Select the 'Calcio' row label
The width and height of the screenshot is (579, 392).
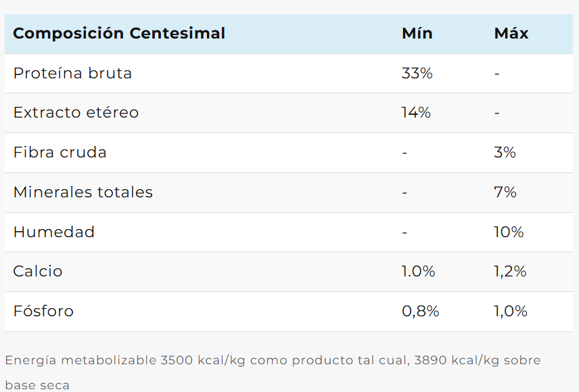[x=38, y=271]
